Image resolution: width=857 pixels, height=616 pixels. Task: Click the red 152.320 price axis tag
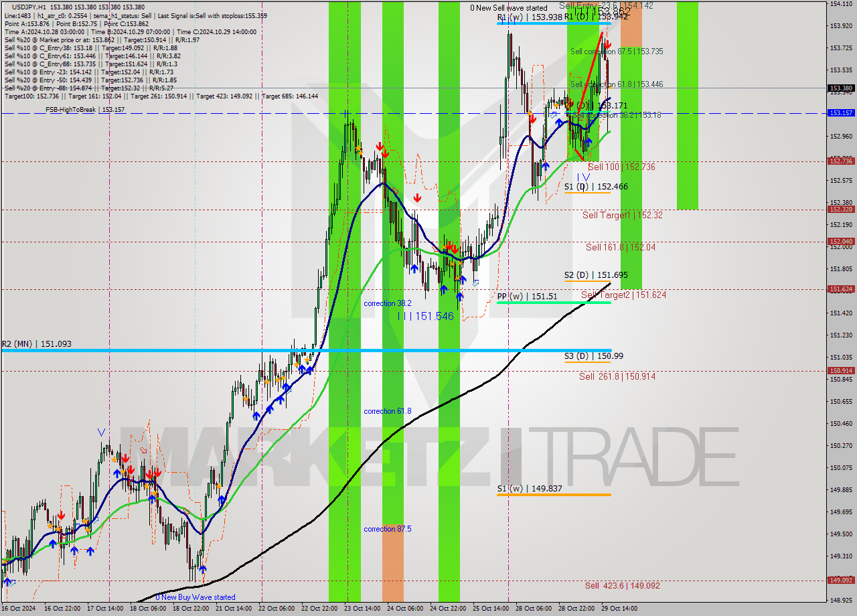(x=841, y=210)
